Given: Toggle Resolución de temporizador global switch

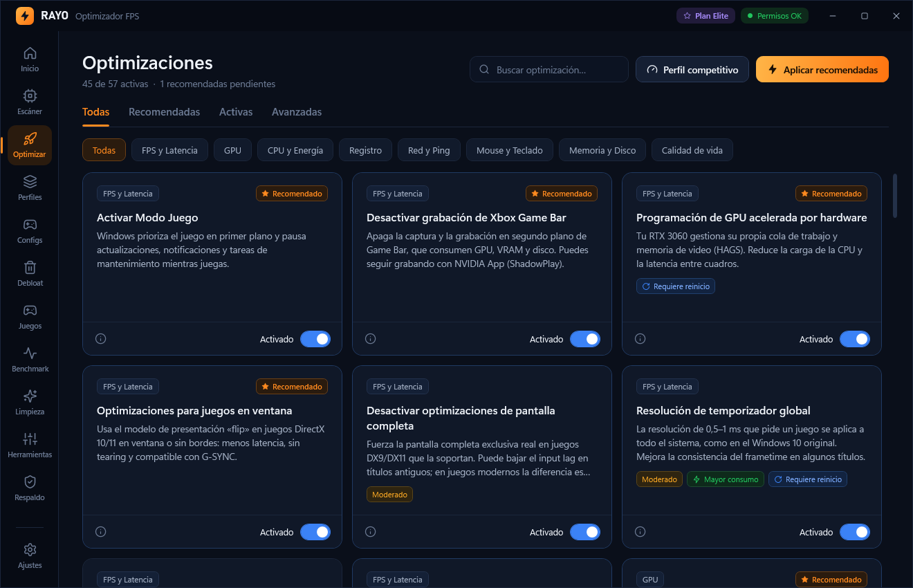Looking at the screenshot, I should 855,532.
